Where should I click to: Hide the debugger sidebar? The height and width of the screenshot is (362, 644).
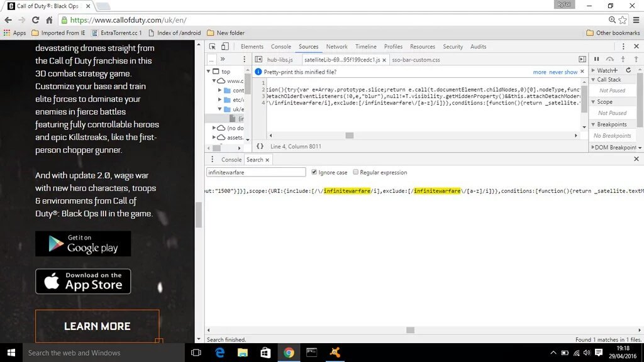coord(582,60)
